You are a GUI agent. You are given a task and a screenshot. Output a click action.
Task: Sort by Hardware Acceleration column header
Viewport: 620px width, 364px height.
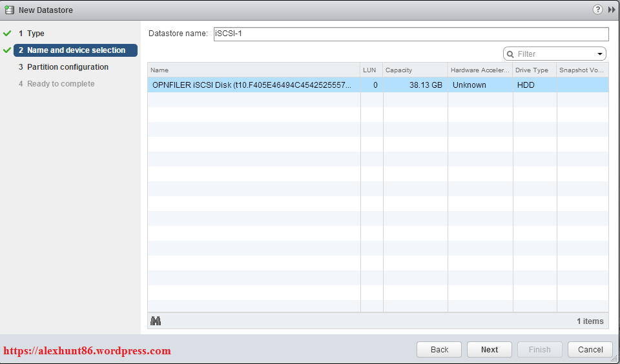(x=480, y=70)
